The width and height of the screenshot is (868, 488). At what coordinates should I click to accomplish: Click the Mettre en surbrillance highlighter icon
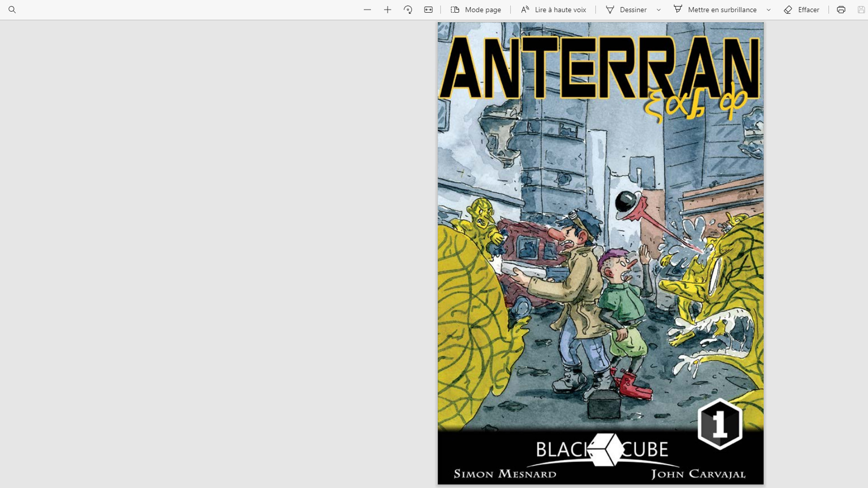[x=678, y=9]
